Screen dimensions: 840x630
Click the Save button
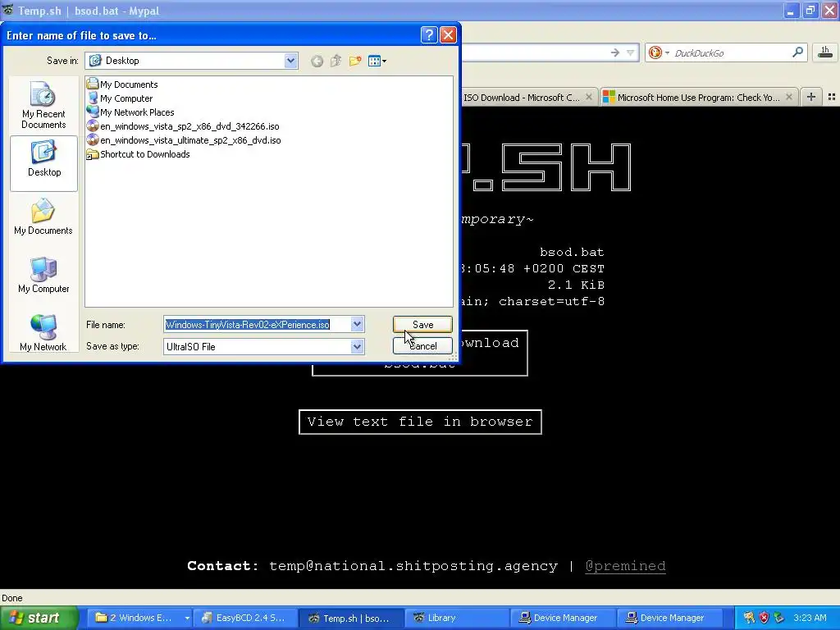pos(422,325)
